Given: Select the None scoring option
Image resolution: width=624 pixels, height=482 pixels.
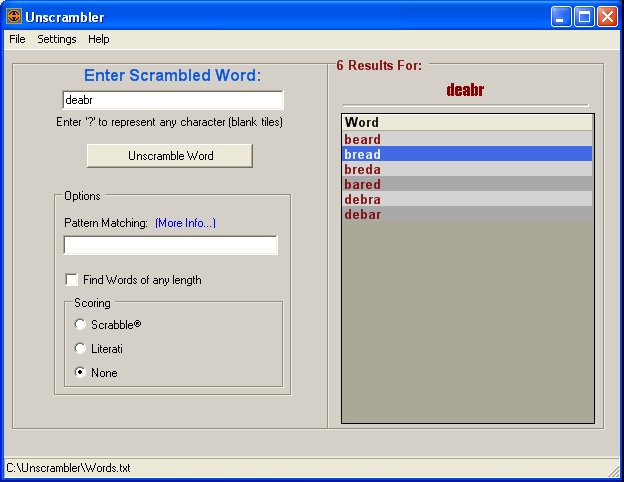Looking at the screenshot, I should point(80,373).
